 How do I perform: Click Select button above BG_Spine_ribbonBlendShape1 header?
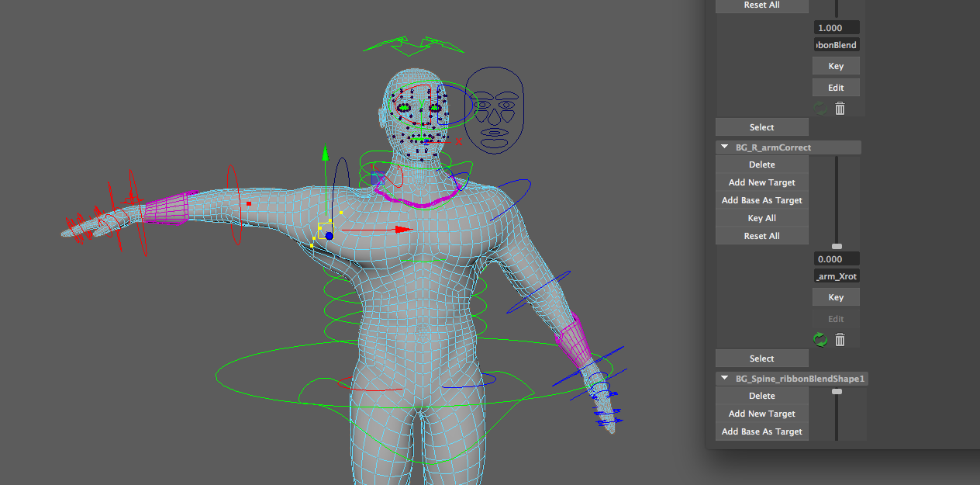tap(761, 359)
